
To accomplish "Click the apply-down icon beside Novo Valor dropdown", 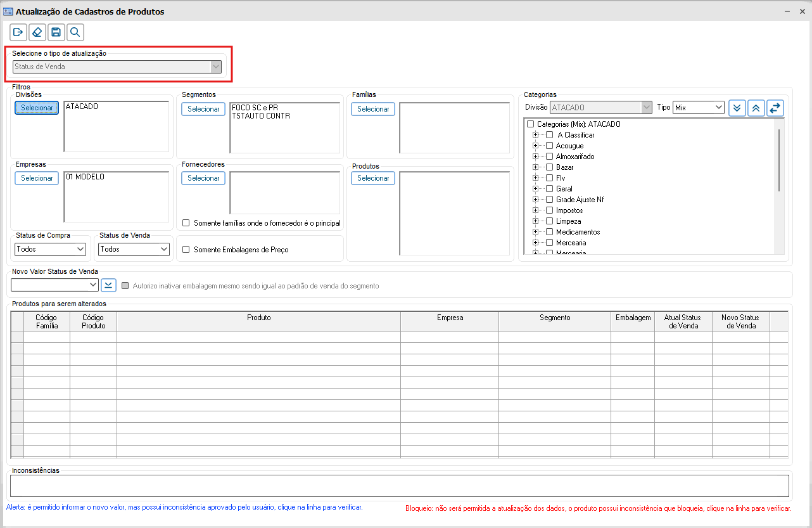I will (109, 285).
